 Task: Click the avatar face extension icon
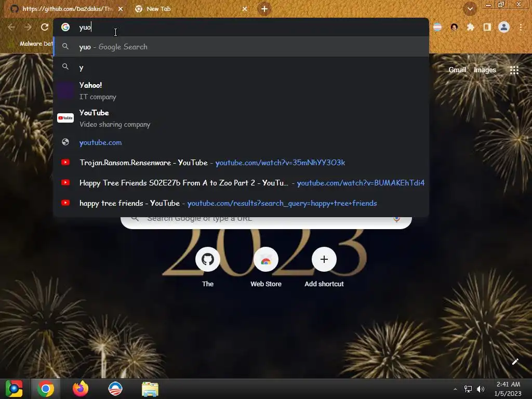454,27
